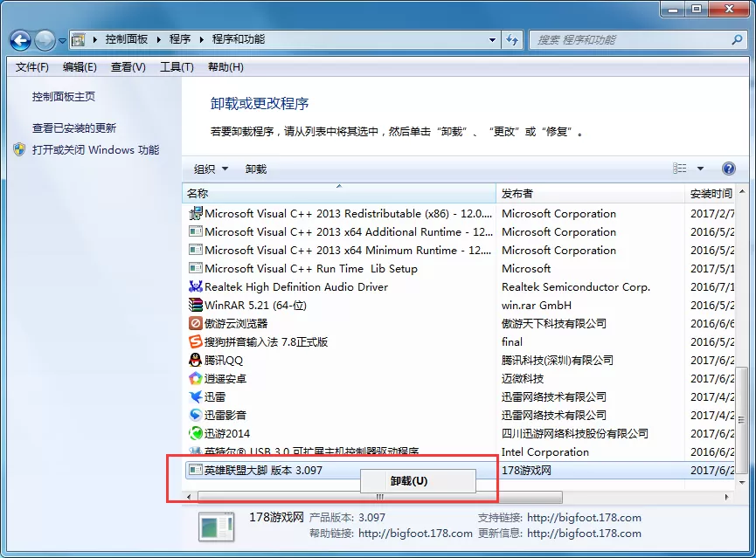The width and height of the screenshot is (756, 558).
Task: Select the 迅雷 bird icon
Action: 195,396
